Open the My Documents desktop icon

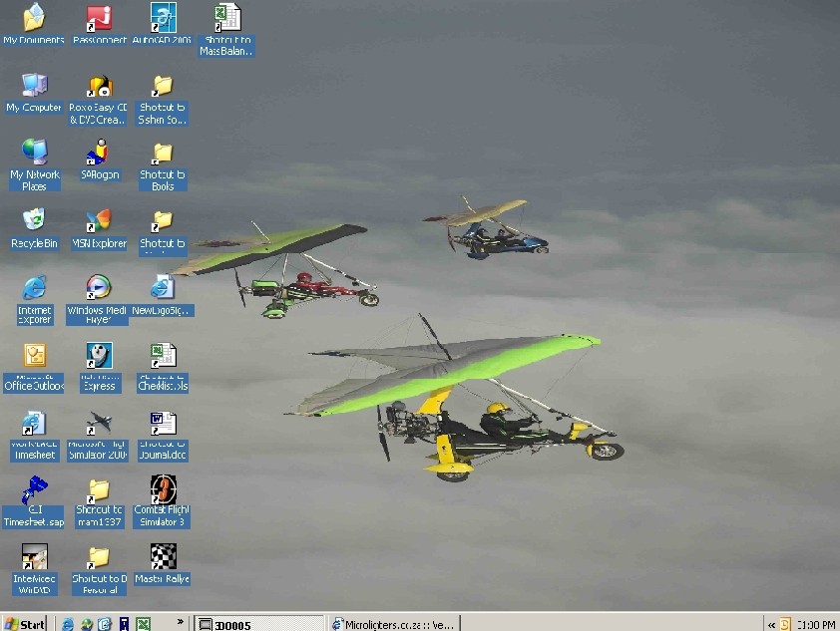pyautogui.click(x=34, y=24)
